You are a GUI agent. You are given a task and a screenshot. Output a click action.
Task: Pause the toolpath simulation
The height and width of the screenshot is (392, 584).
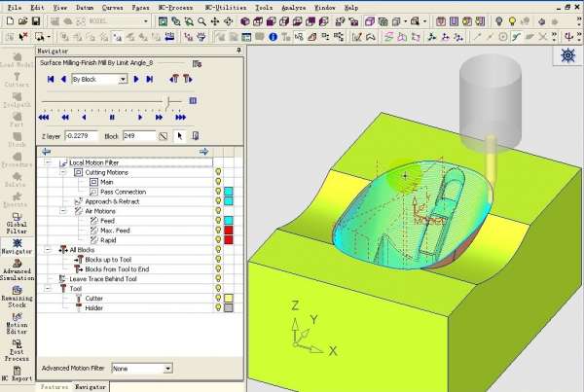pos(112,118)
